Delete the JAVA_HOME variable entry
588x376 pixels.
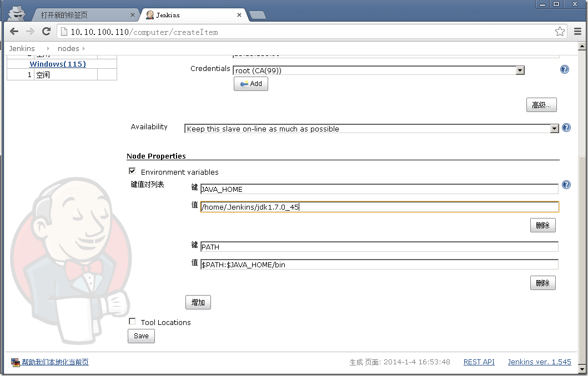[x=542, y=225]
